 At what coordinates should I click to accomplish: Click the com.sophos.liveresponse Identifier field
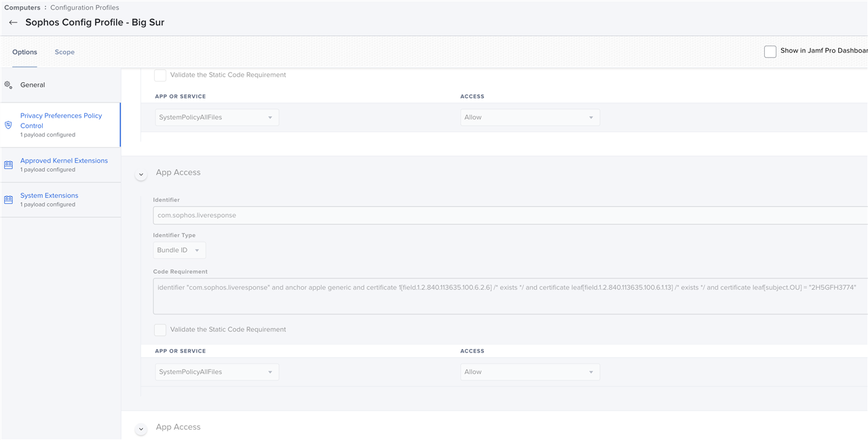click(x=510, y=215)
